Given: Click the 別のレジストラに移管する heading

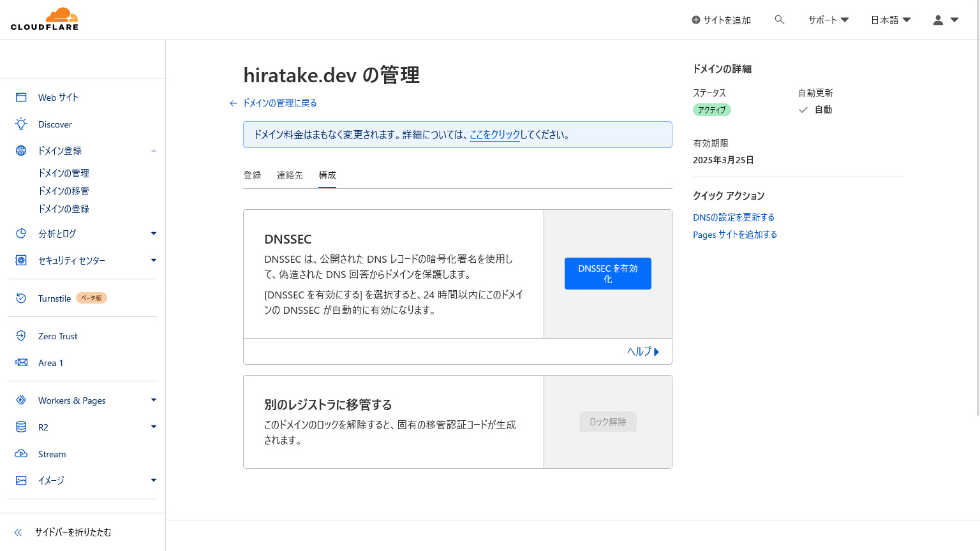Looking at the screenshot, I should pyautogui.click(x=328, y=405).
